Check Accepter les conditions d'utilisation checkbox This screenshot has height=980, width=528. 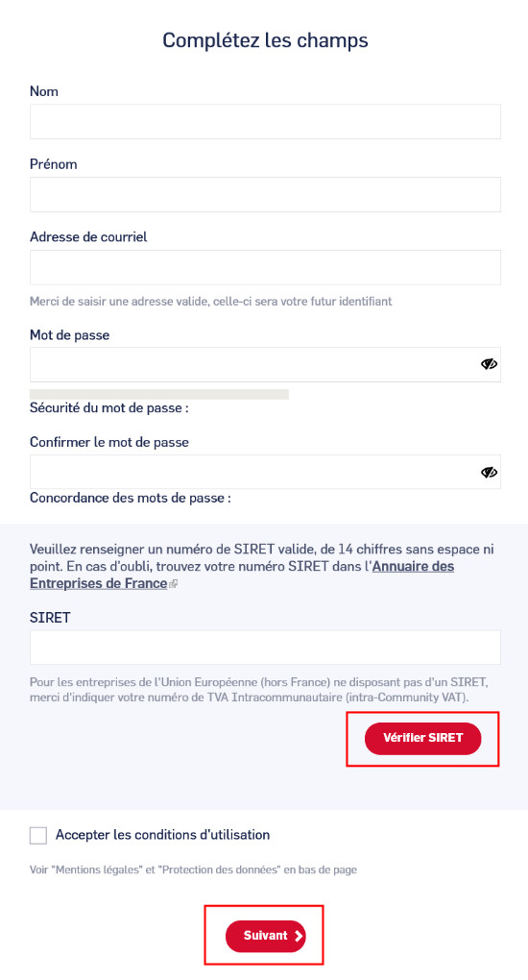(x=38, y=835)
